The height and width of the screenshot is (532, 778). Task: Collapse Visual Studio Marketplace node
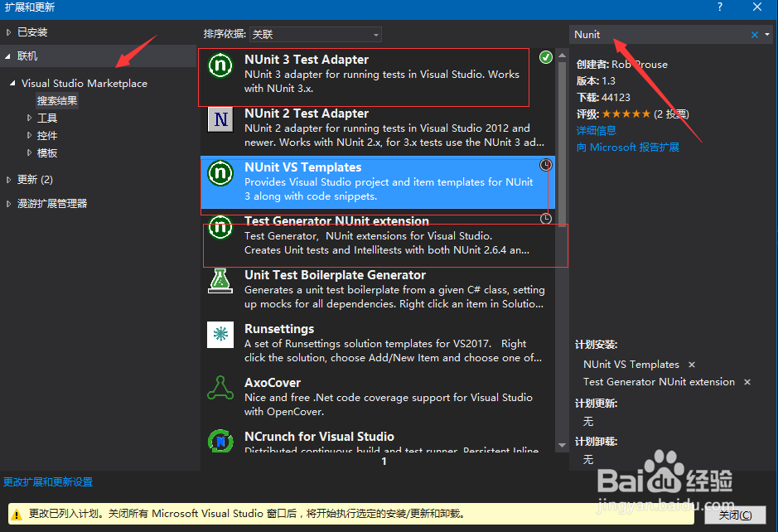click(x=12, y=84)
